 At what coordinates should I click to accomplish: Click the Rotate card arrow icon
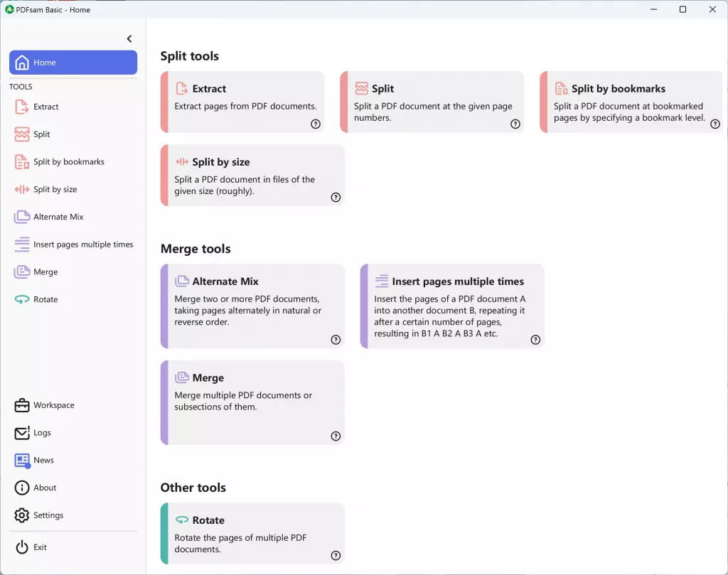click(x=181, y=520)
